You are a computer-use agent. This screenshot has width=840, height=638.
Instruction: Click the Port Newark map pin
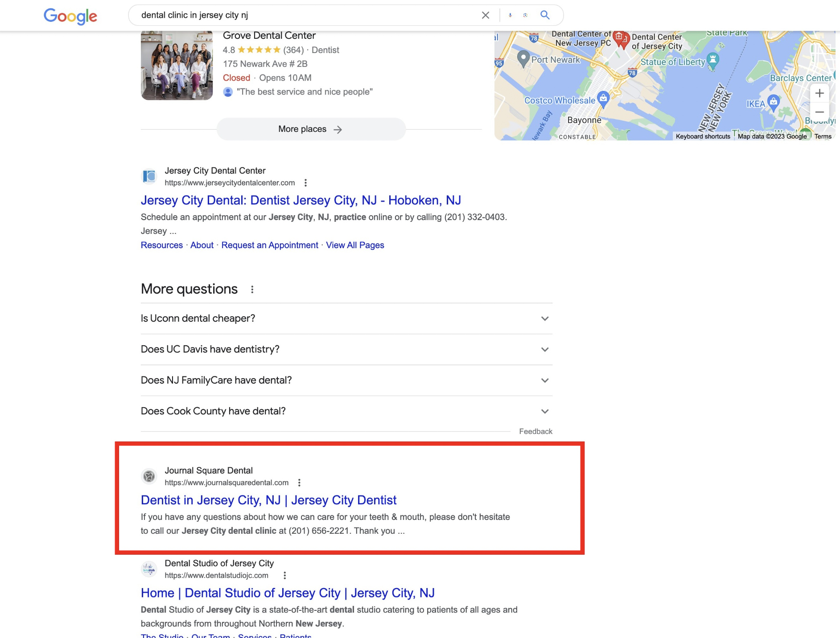pyautogui.click(x=523, y=58)
